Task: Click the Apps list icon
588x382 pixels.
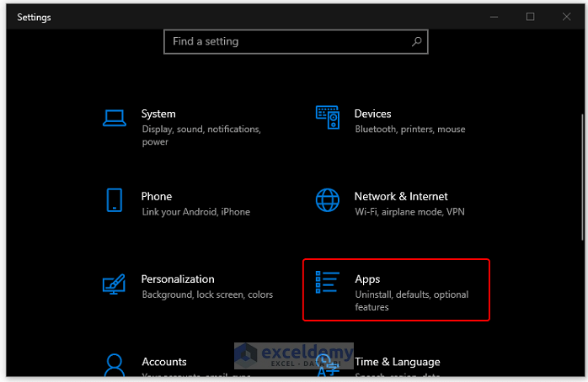Action: tap(328, 282)
